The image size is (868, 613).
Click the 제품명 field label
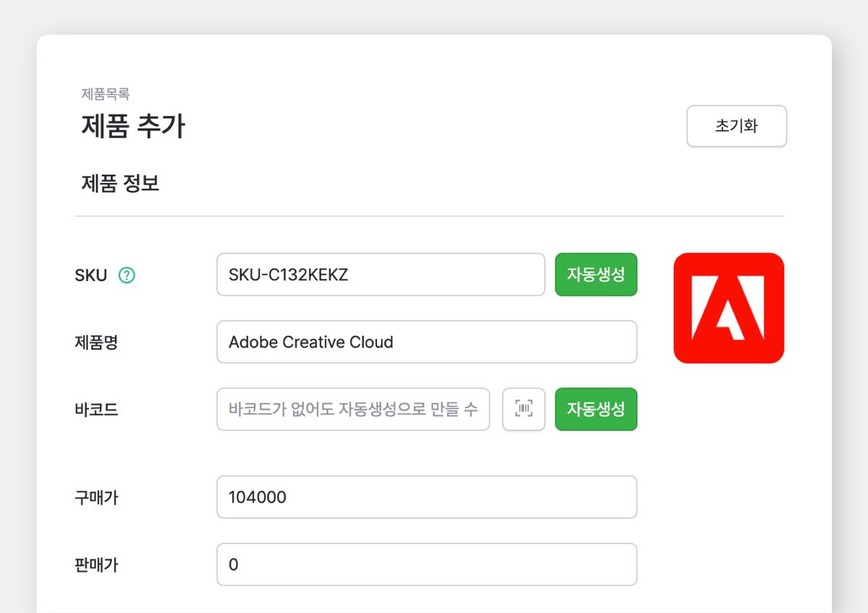tap(97, 342)
